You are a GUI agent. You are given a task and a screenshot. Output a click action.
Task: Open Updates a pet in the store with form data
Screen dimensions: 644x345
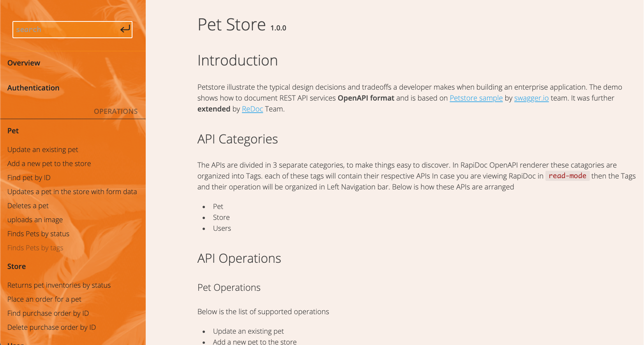pos(72,191)
